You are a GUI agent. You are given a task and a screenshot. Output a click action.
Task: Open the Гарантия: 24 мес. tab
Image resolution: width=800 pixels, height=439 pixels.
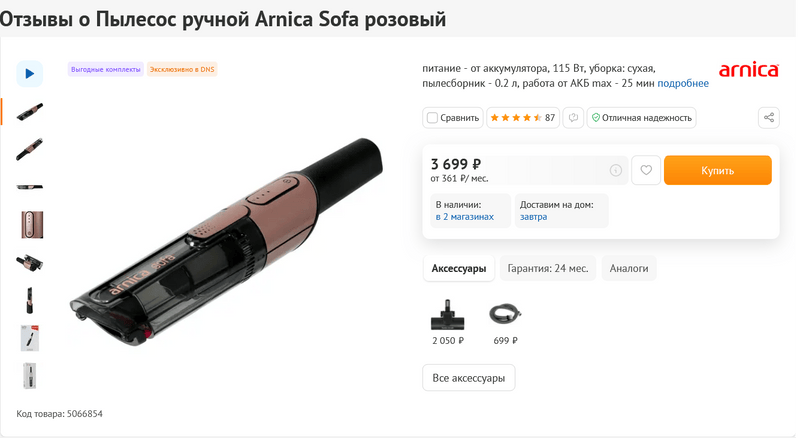pos(549,268)
